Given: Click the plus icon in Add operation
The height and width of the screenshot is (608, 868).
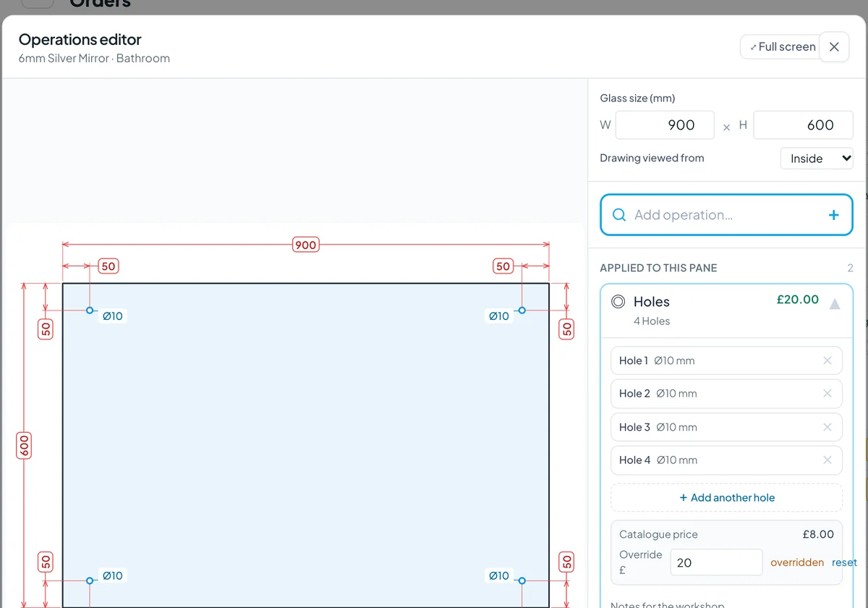Looking at the screenshot, I should [834, 215].
